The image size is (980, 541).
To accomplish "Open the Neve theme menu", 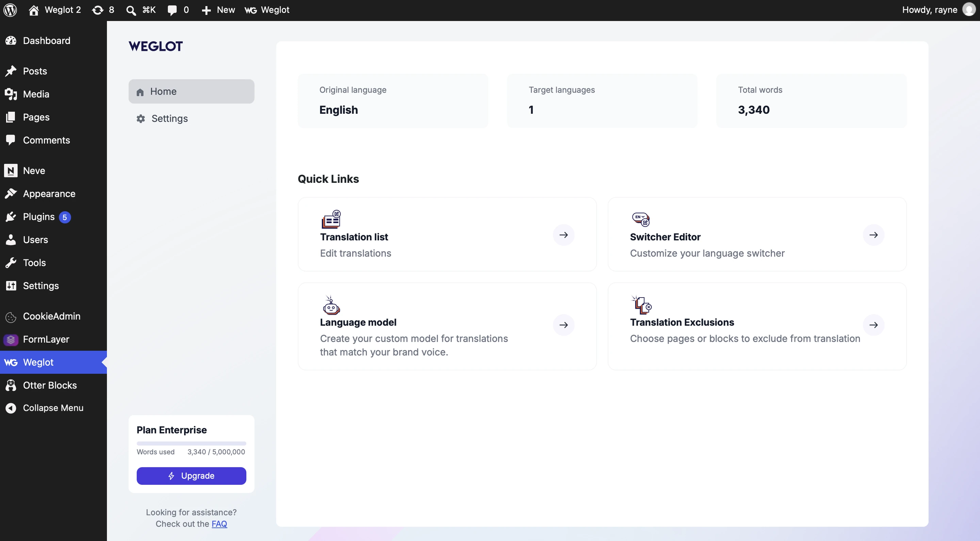I will click(x=53, y=171).
